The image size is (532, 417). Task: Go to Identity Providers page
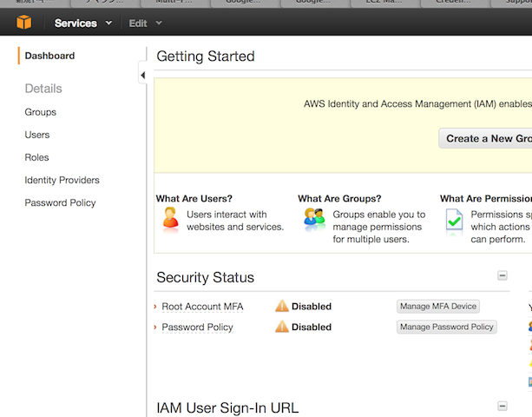pyautogui.click(x=62, y=180)
